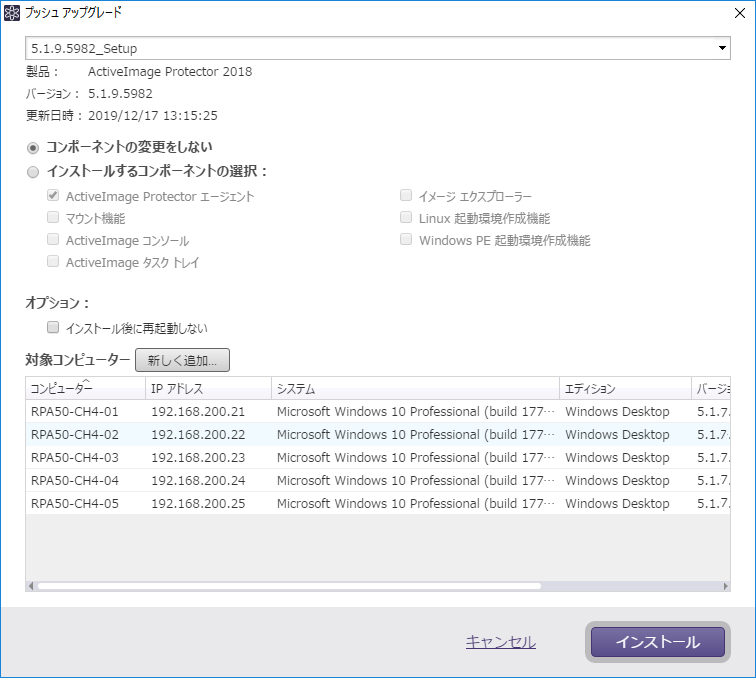Check the マウント機能 checkbox
The image size is (756, 678).
(53, 218)
